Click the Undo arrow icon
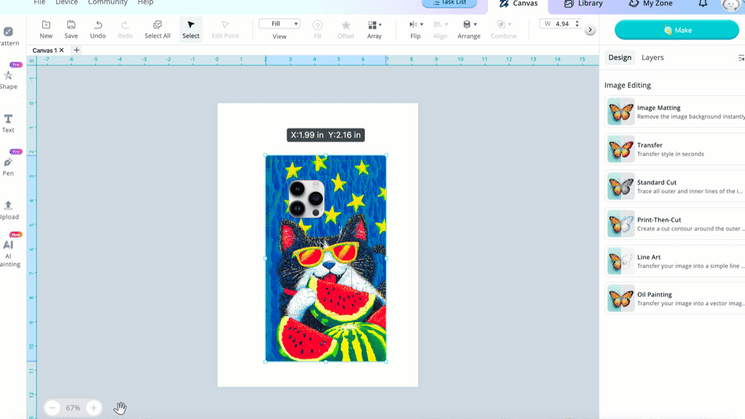The height and width of the screenshot is (419, 745). click(x=98, y=25)
